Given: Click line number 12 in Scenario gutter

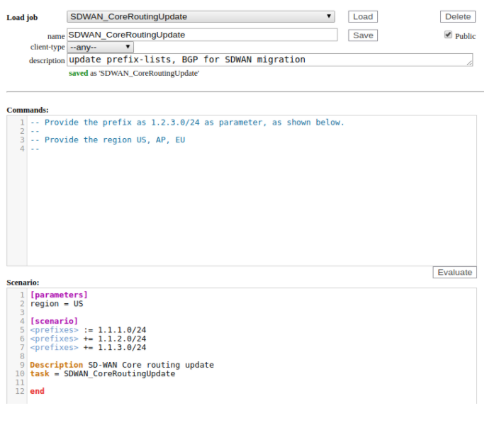Looking at the screenshot, I should (x=20, y=391).
